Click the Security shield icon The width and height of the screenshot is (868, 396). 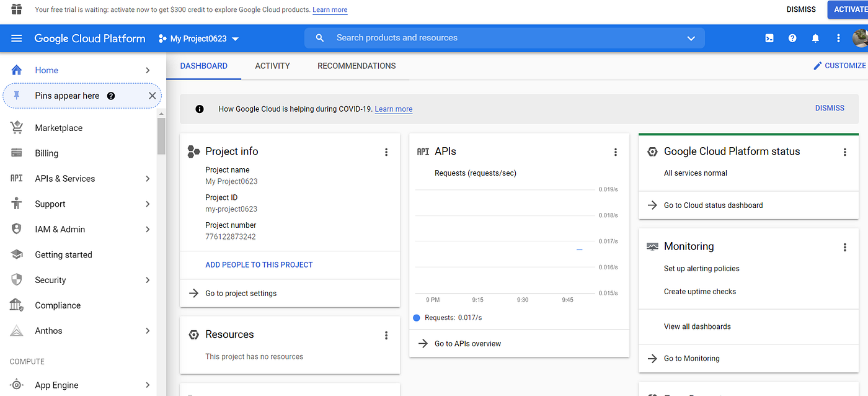coord(17,280)
